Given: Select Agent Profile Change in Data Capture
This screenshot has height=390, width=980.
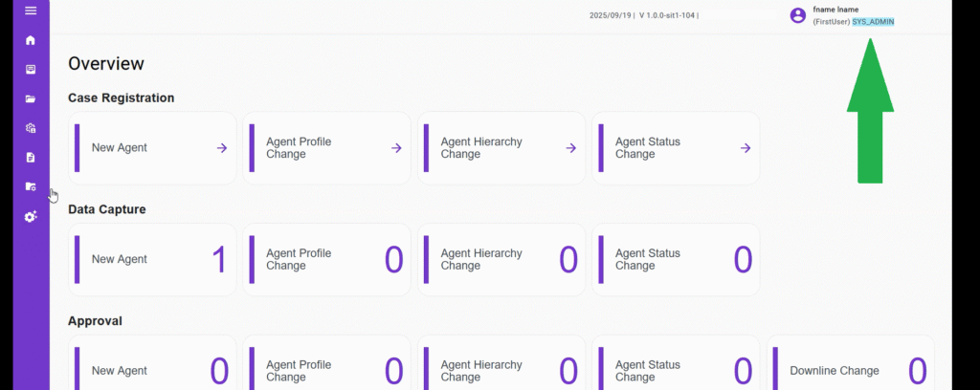Looking at the screenshot, I should point(326,259).
